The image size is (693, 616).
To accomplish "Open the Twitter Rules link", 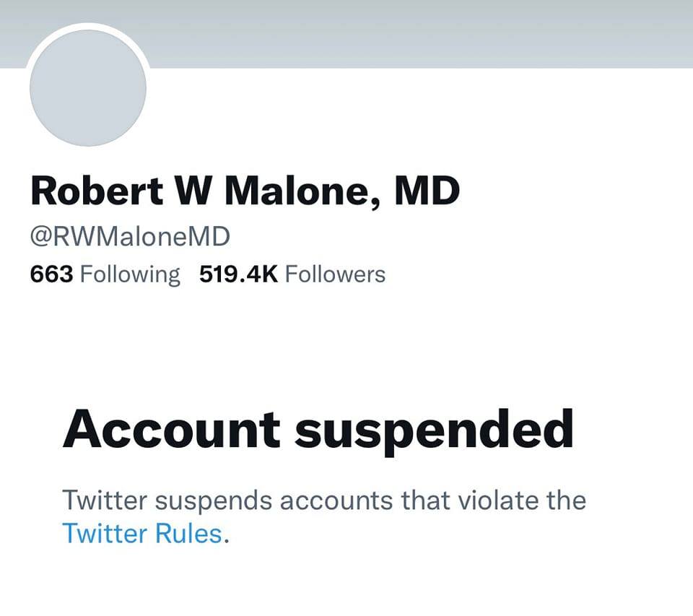I will tap(142, 533).
